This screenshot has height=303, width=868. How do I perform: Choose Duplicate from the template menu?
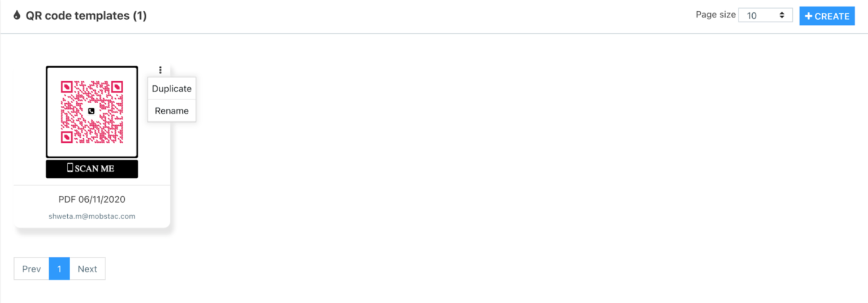[172, 89]
